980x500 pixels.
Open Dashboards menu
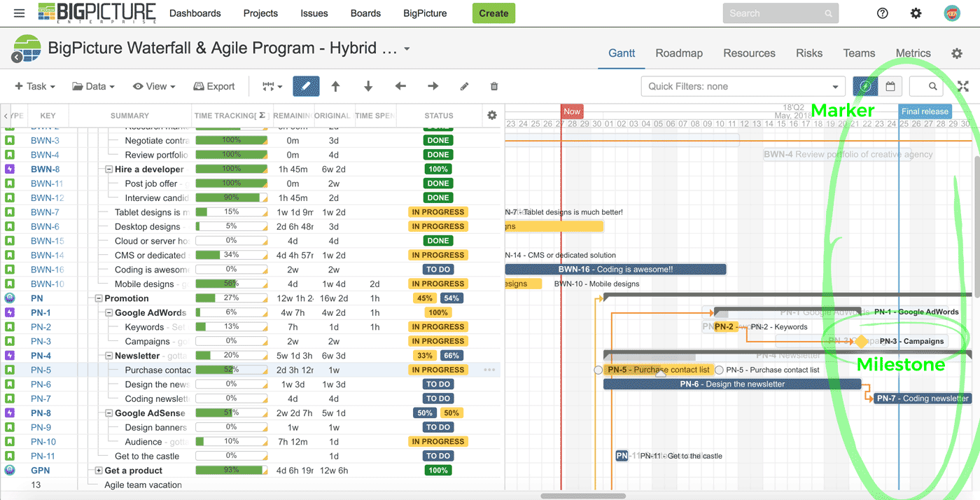coord(195,13)
